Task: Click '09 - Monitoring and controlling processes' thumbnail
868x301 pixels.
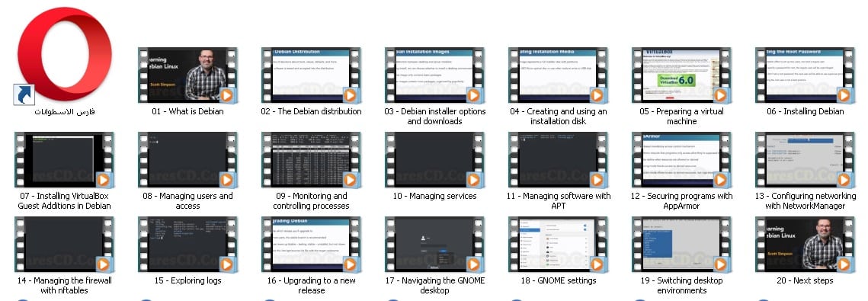Action: click(x=311, y=160)
